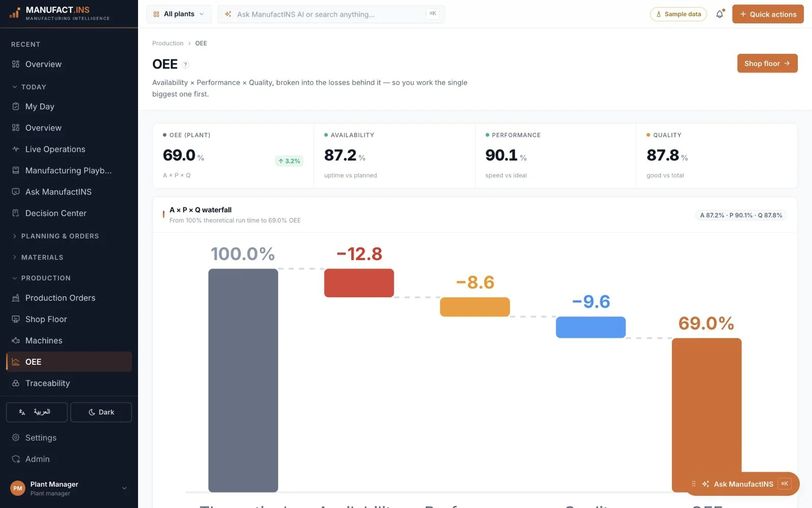The height and width of the screenshot is (508, 812).
Task: Click the Availability 87.2% card
Action: [394, 155]
